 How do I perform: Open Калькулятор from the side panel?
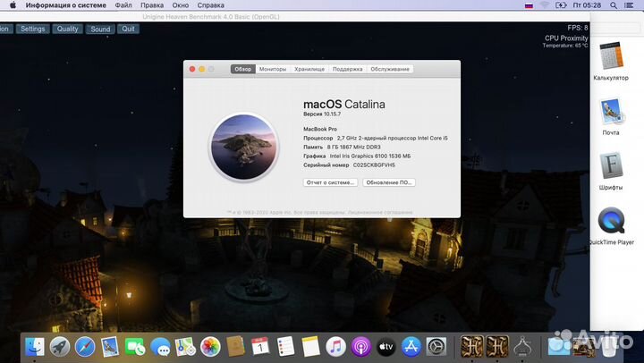(611, 61)
